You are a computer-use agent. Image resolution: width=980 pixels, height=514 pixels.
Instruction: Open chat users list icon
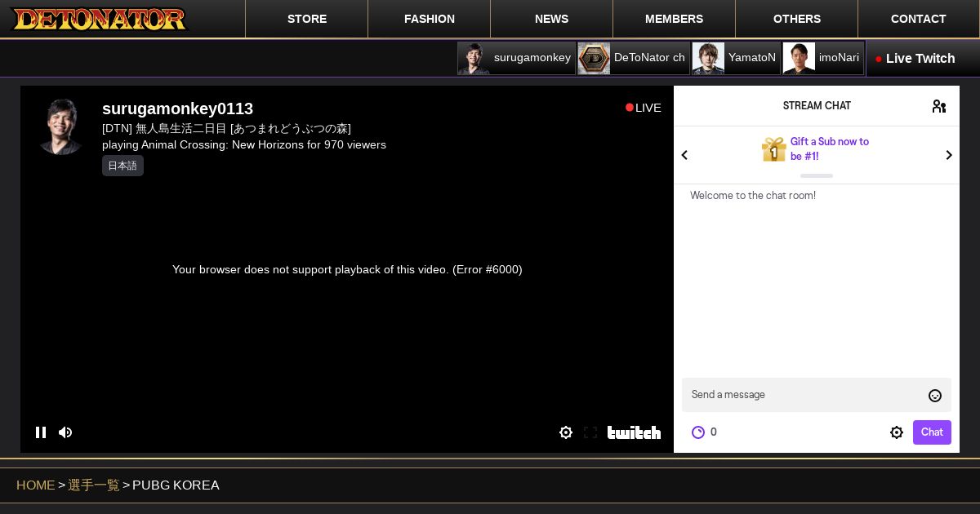(x=939, y=106)
